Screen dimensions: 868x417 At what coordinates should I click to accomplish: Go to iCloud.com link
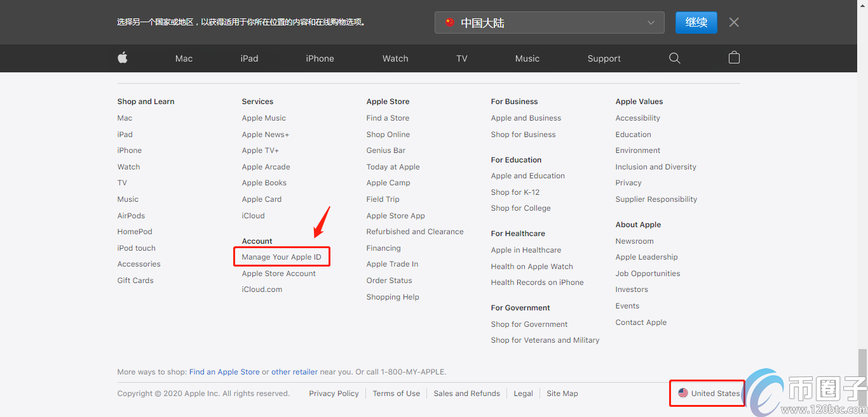coord(262,289)
